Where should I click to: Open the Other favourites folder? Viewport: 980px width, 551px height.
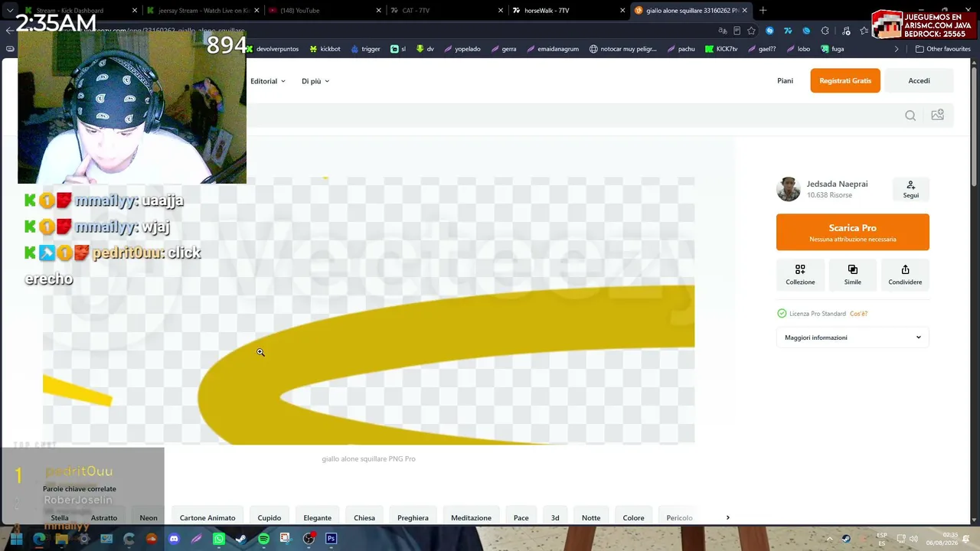943,49
